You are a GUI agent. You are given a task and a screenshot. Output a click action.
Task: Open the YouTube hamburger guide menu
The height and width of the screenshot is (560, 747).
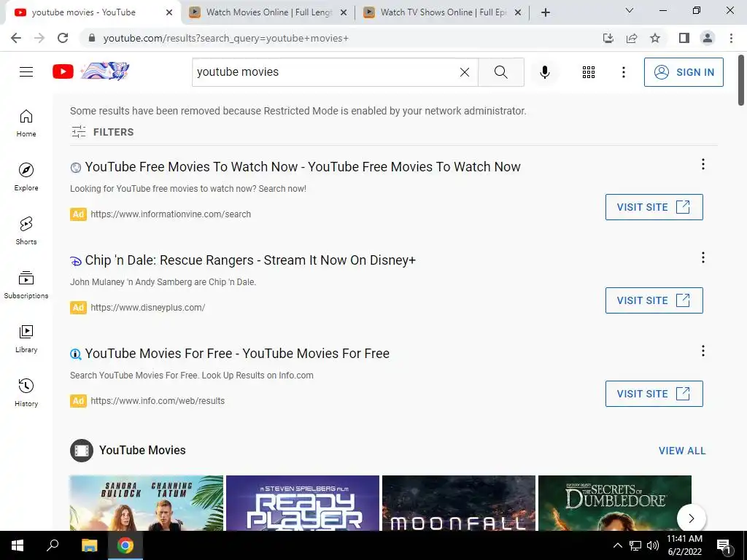click(26, 72)
